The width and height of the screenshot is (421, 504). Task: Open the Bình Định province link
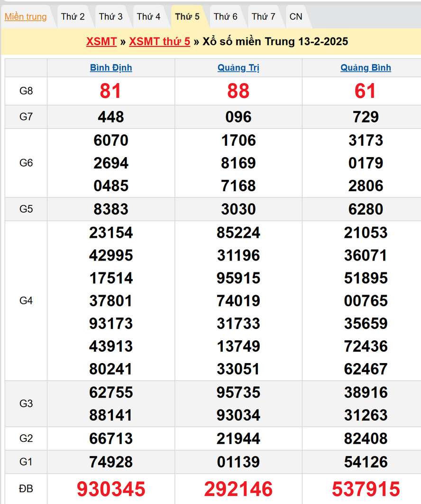111,68
